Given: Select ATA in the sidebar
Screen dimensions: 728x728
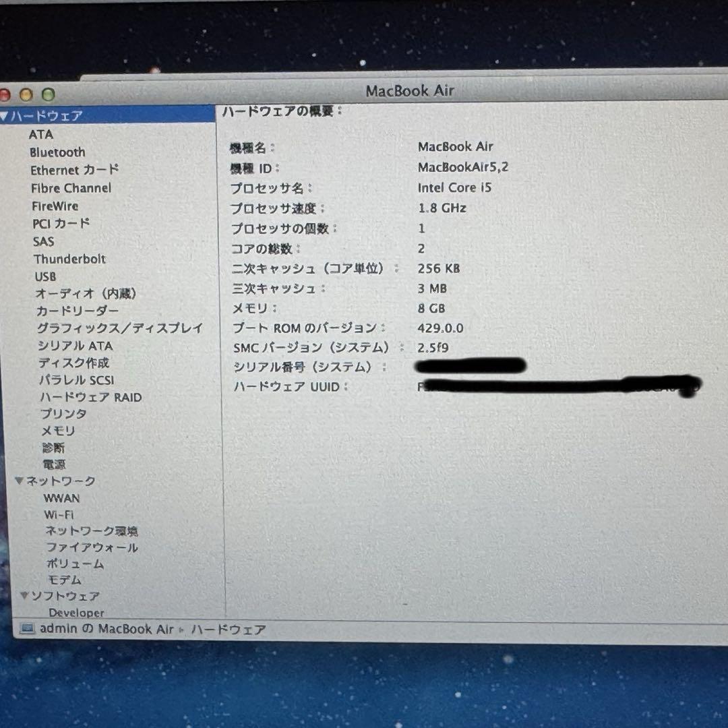Looking at the screenshot, I should tap(41, 135).
